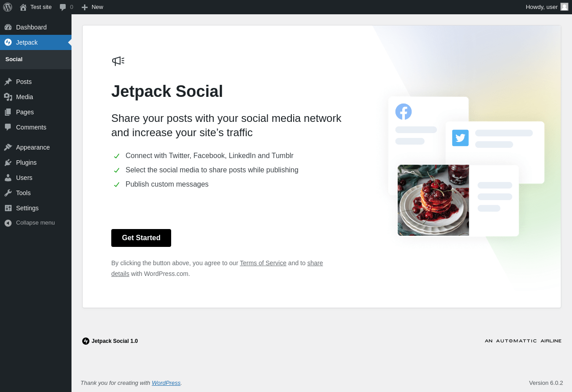Open the comments bubble in admin bar
This screenshot has width=572, height=392.
(x=63, y=7)
